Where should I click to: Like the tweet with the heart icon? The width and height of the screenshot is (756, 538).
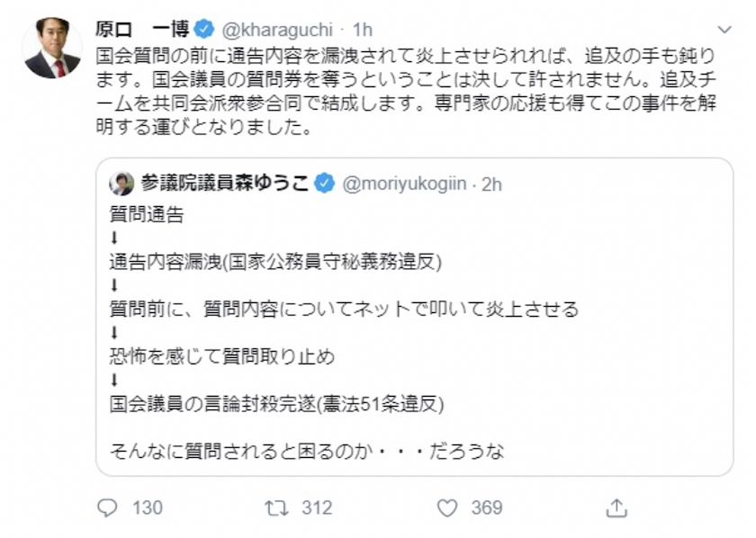tap(447, 508)
